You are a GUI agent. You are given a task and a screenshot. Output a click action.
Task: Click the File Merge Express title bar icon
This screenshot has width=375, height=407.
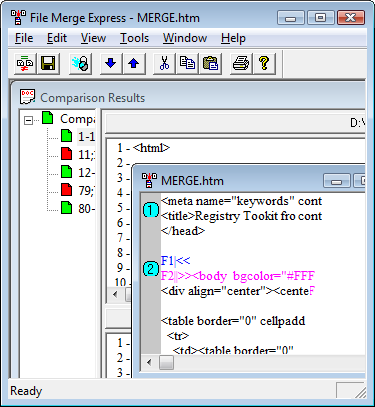coord(18,18)
